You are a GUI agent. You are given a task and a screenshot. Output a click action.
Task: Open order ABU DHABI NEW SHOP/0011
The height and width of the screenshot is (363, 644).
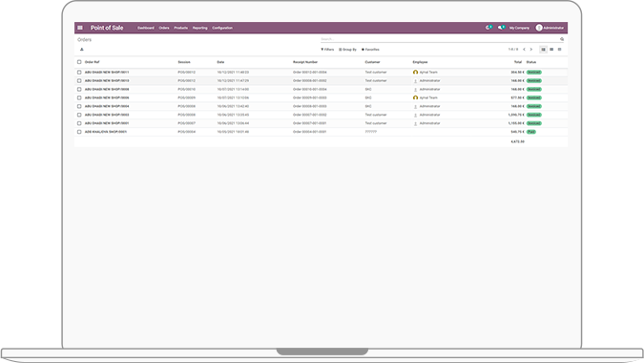point(107,73)
